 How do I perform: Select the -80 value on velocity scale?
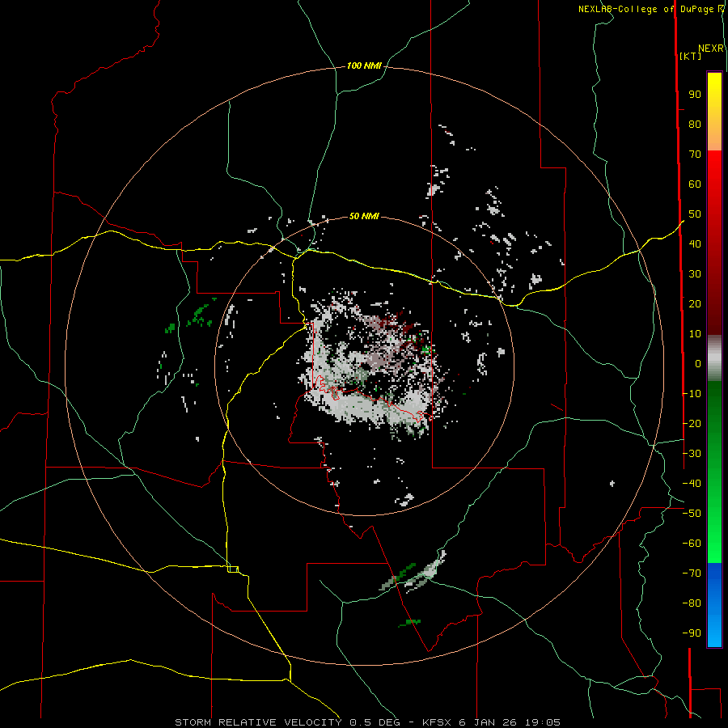click(692, 603)
